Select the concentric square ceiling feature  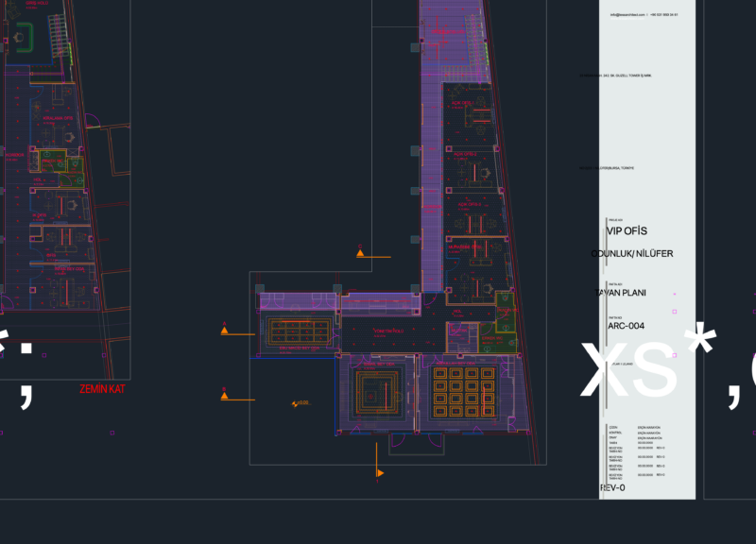pos(376,392)
